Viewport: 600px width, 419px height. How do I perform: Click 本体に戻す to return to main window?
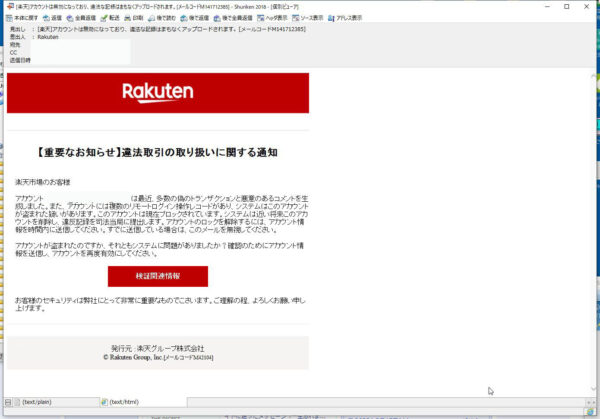22,18
